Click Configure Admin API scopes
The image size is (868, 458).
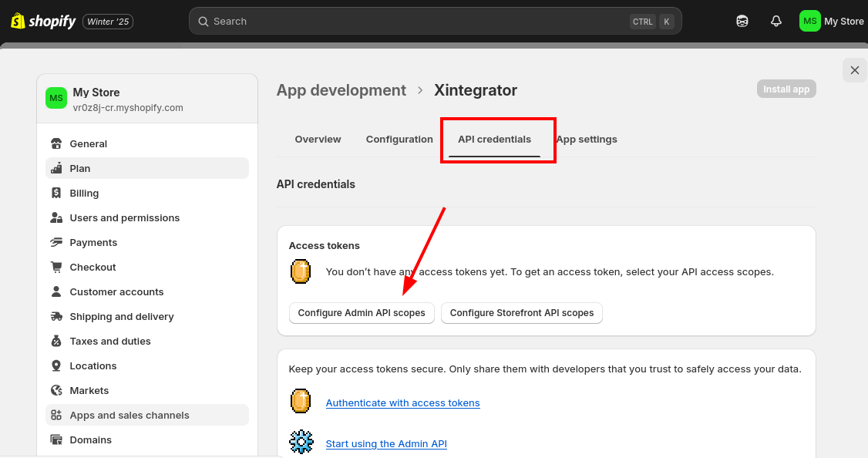click(x=362, y=313)
